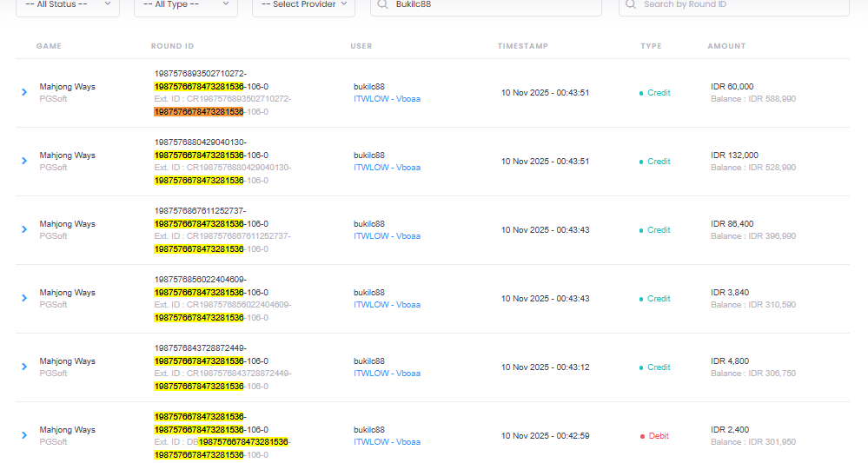Click Ext. ID CR1987576856022404609- text
Viewport: 868px width, 463px height.
click(222, 305)
